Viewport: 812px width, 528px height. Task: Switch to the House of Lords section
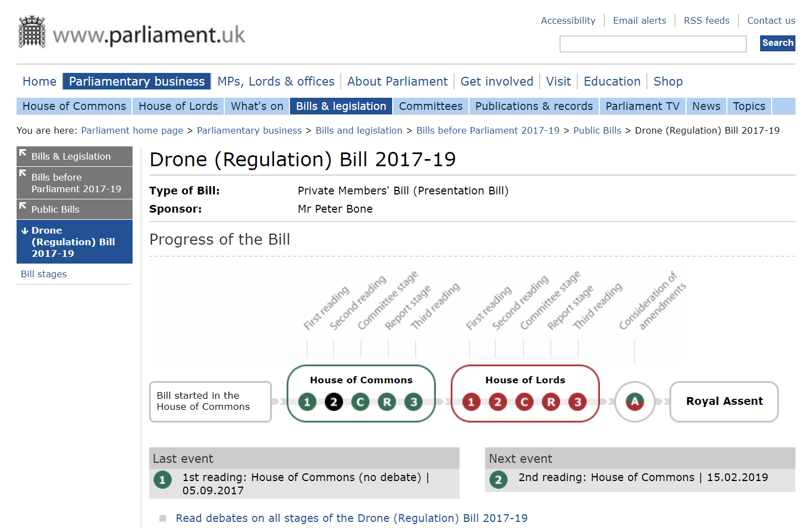coord(178,106)
